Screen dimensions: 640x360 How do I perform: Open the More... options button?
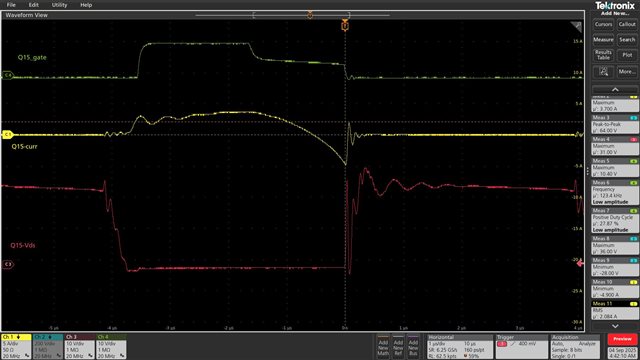tap(627, 72)
